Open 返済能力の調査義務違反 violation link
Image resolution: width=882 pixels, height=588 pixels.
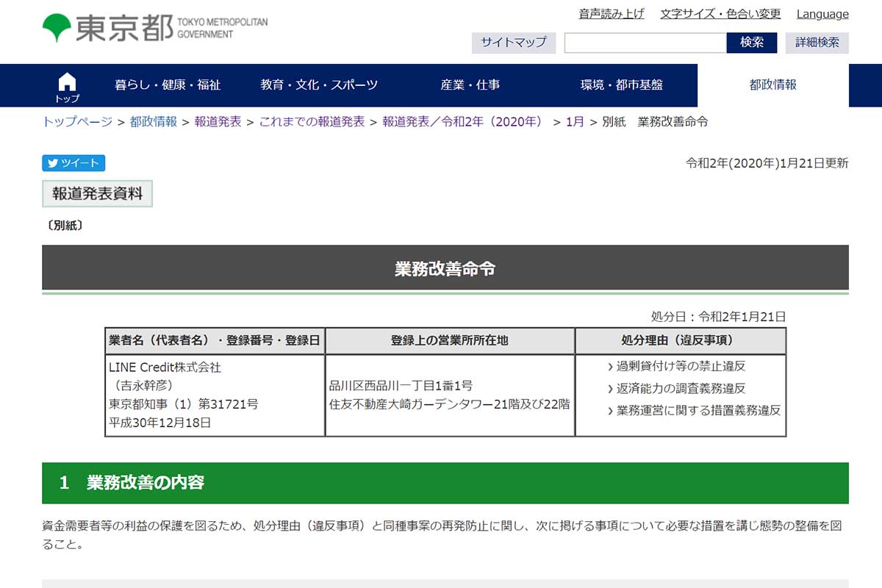point(681,388)
